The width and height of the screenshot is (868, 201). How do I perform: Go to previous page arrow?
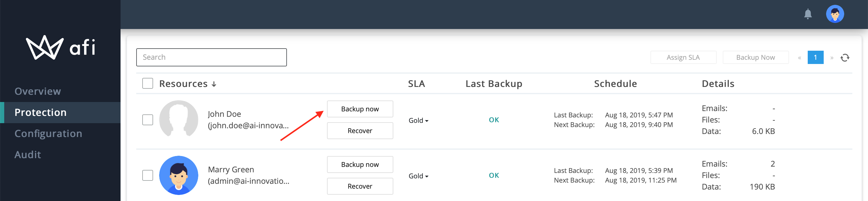(x=799, y=58)
